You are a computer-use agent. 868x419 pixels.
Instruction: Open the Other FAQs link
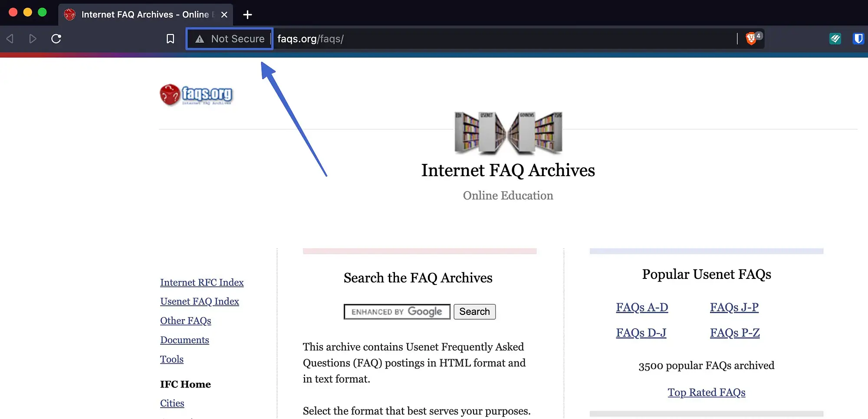(186, 321)
